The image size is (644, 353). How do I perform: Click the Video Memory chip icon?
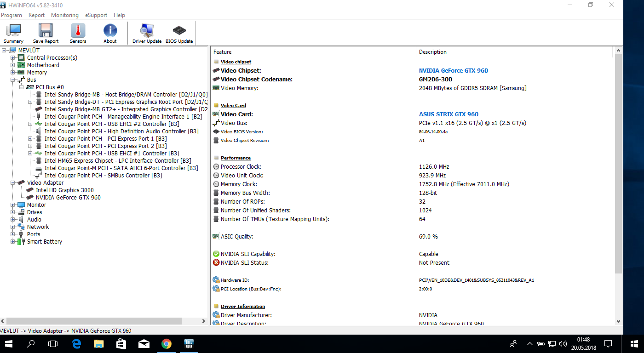(216, 88)
